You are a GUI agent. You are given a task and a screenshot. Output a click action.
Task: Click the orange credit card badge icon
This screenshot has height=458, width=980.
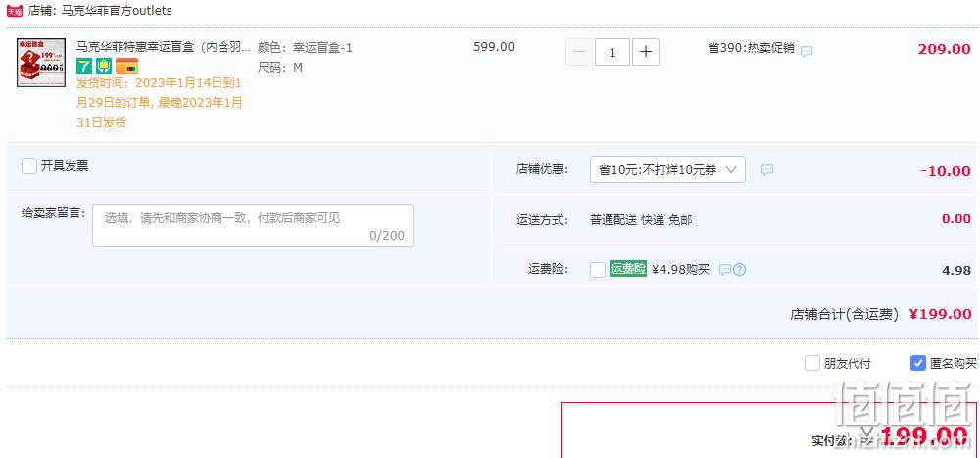point(126,66)
